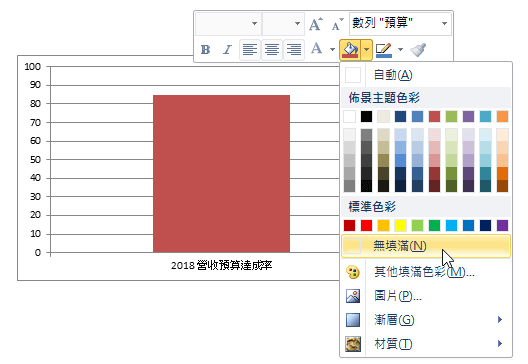Expand the 材質(T) submenu arrow

coord(500,343)
